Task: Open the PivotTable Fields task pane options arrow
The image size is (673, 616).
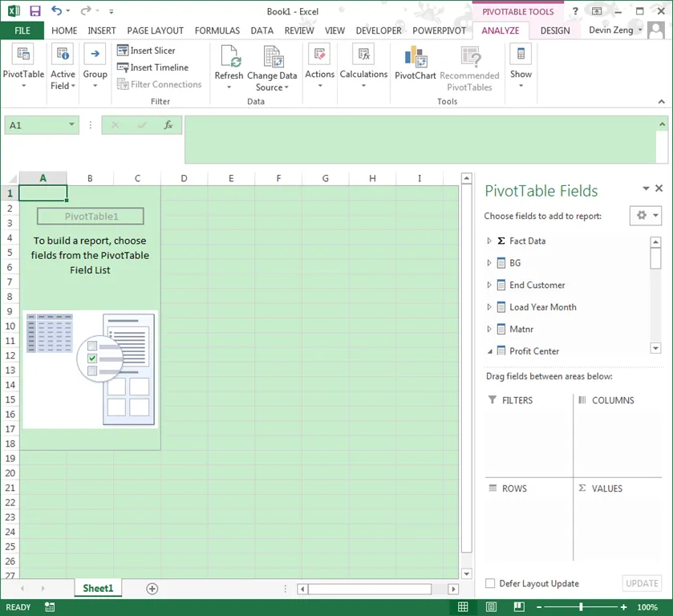Action: tap(646, 188)
